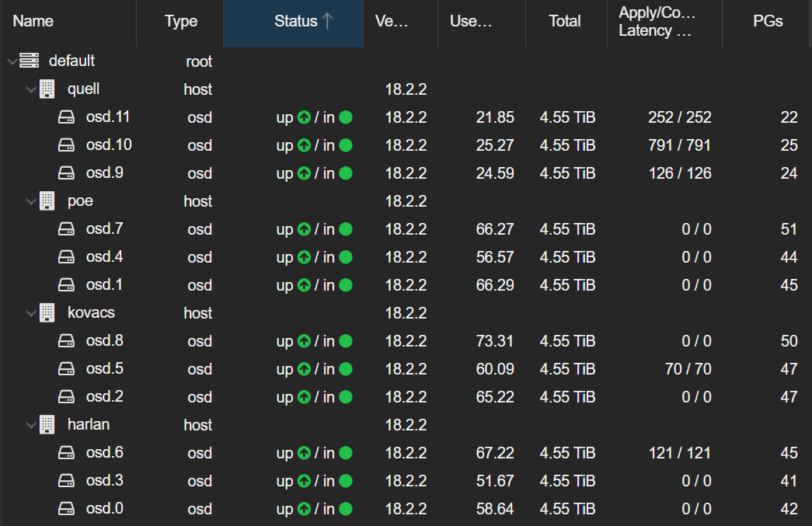Click the drive icon beside osd.11

point(66,117)
